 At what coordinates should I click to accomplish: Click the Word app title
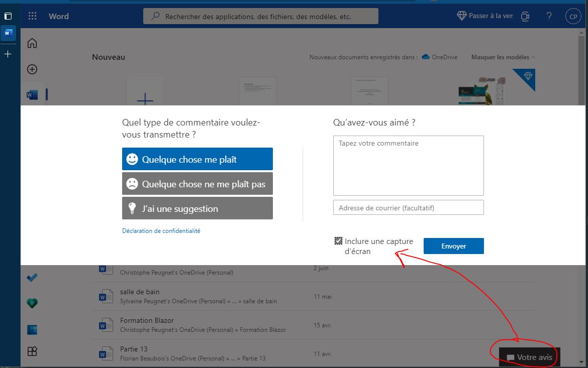[58, 16]
